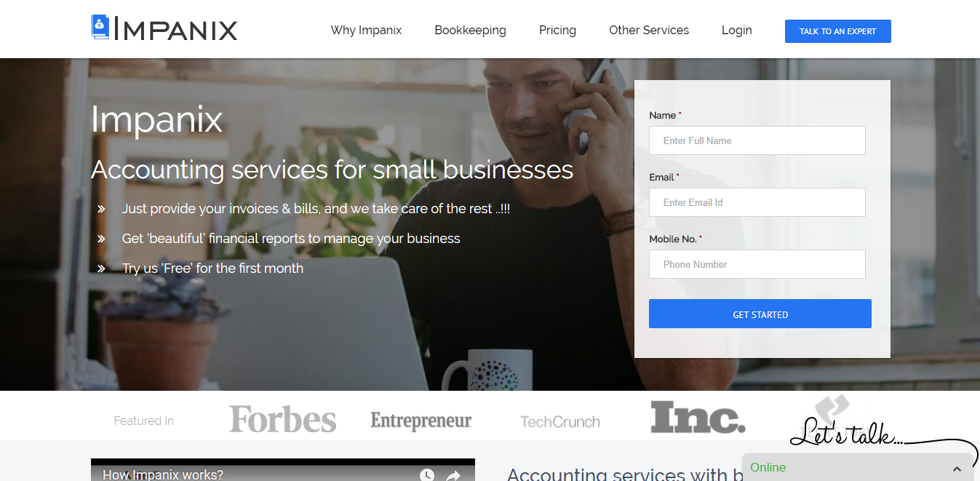Screen dimensions: 980x481
Task: Click the Impanix book logo icon
Action: tap(100, 27)
